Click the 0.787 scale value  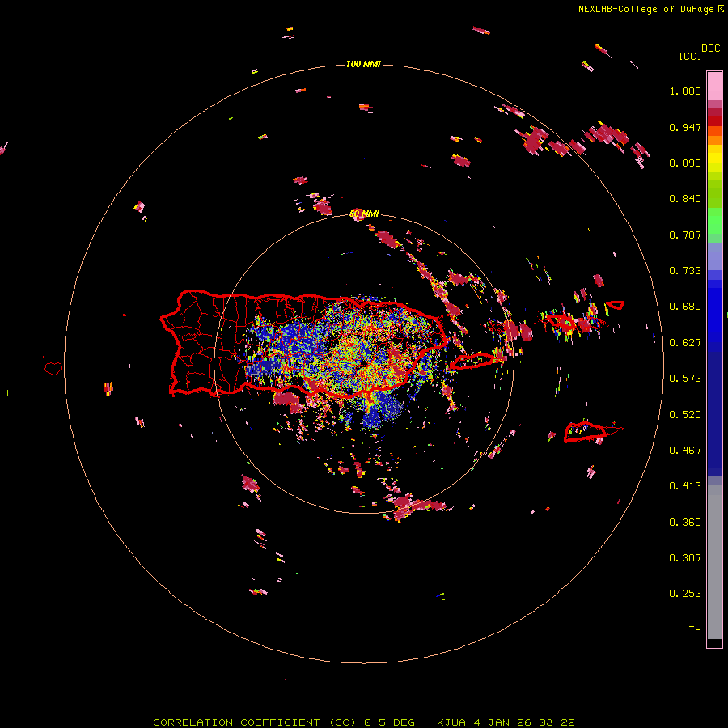coord(685,235)
